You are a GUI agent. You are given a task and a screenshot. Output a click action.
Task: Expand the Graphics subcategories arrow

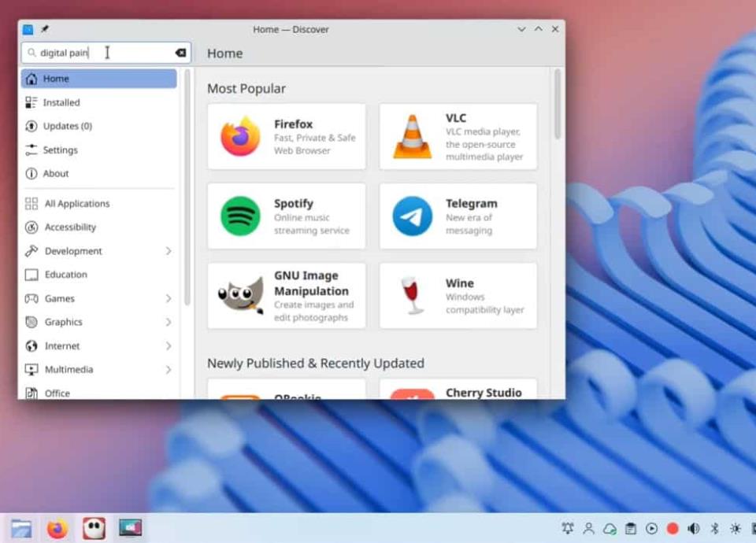pos(169,322)
